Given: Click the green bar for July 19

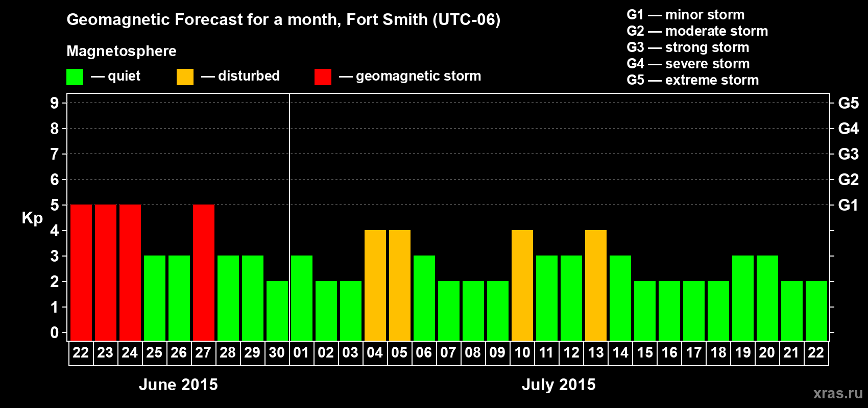Looking at the screenshot, I should tap(743, 298).
